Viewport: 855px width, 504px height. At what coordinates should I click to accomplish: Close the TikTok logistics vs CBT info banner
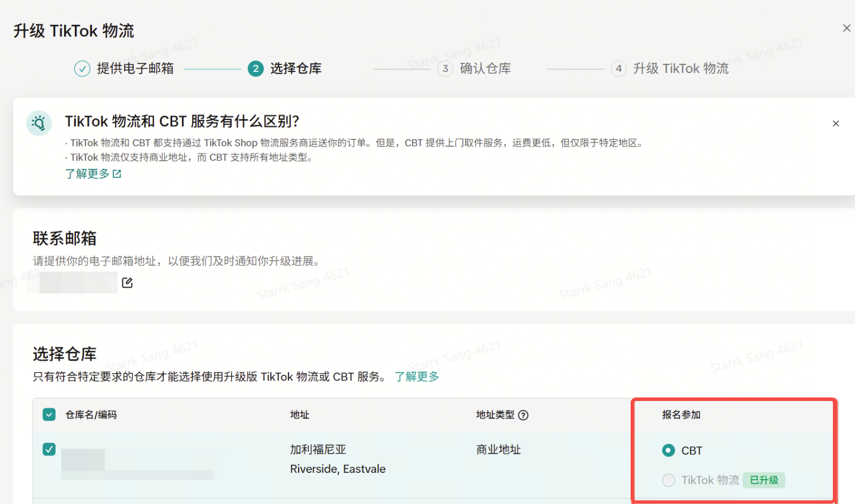coord(835,123)
